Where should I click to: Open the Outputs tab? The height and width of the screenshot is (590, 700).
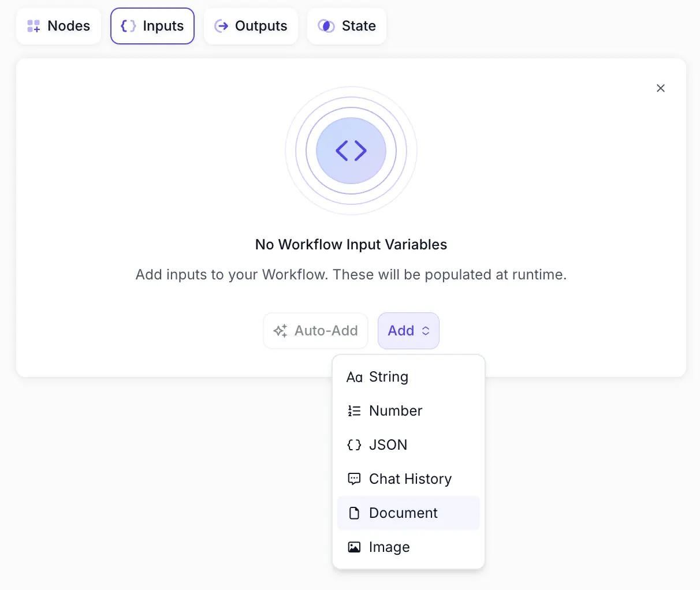[x=251, y=26]
